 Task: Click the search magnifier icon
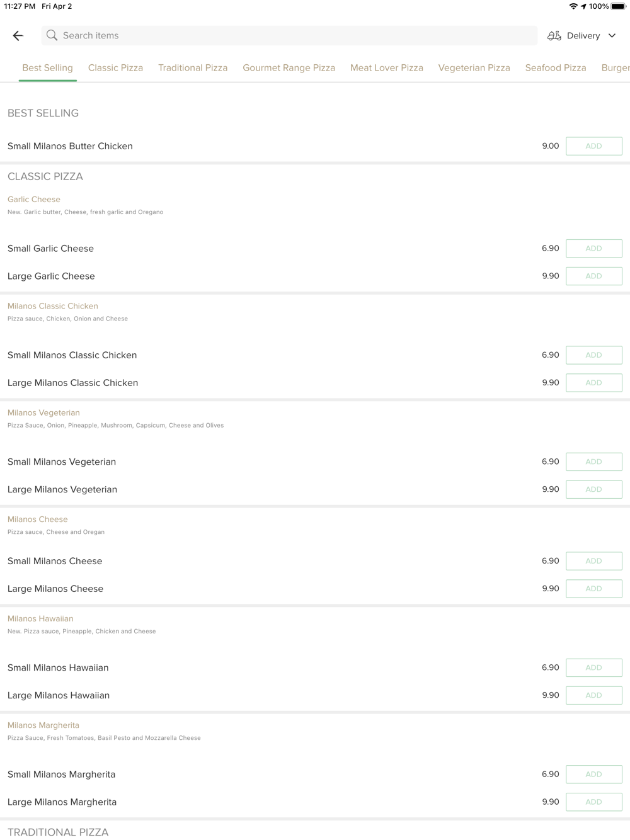click(x=52, y=35)
